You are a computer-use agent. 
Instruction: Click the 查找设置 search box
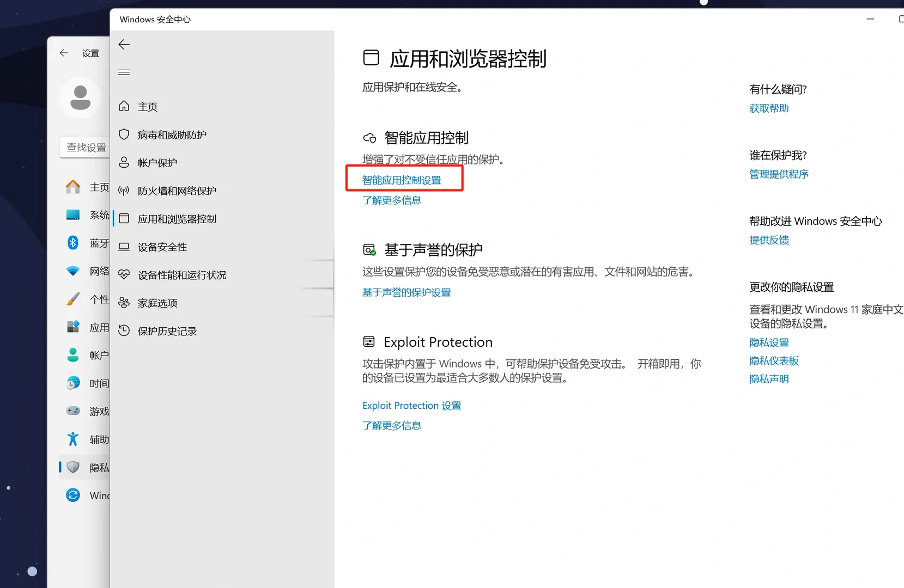click(x=86, y=146)
